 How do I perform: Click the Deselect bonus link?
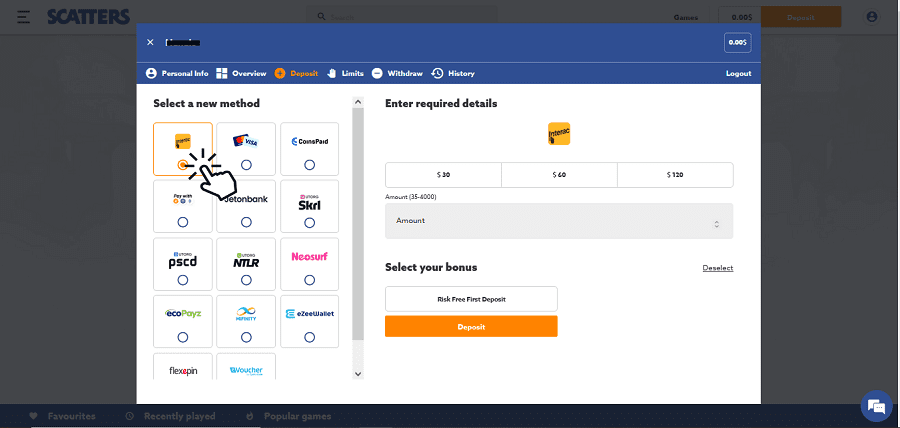pyautogui.click(x=717, y=268)
